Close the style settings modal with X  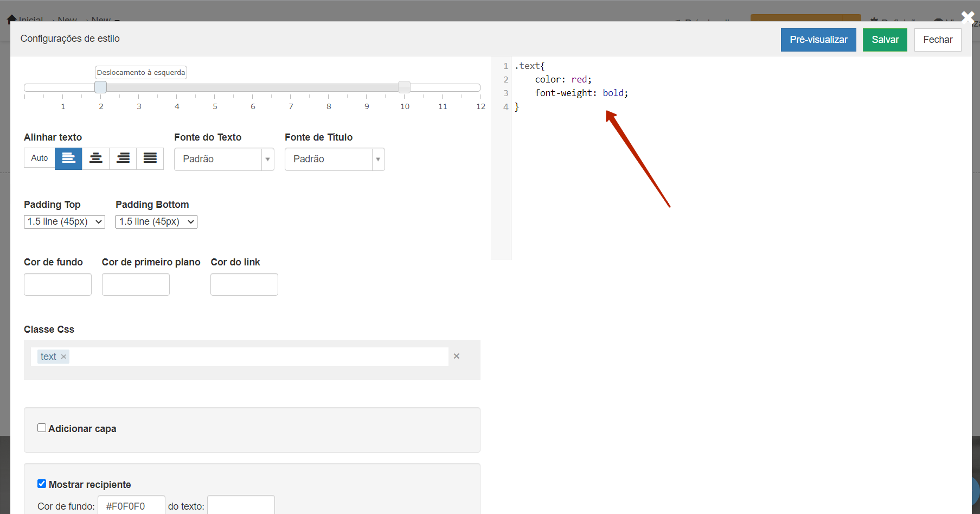(x=968, y=17)
